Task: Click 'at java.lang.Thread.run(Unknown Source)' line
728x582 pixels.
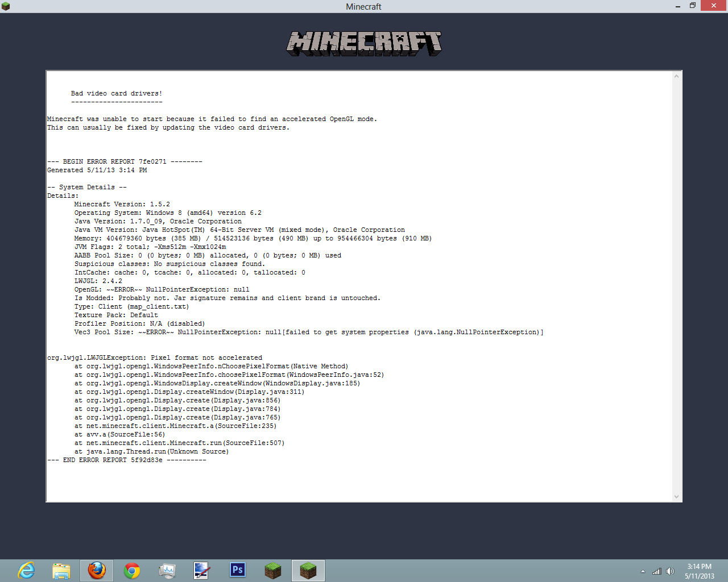Action: 151,451
